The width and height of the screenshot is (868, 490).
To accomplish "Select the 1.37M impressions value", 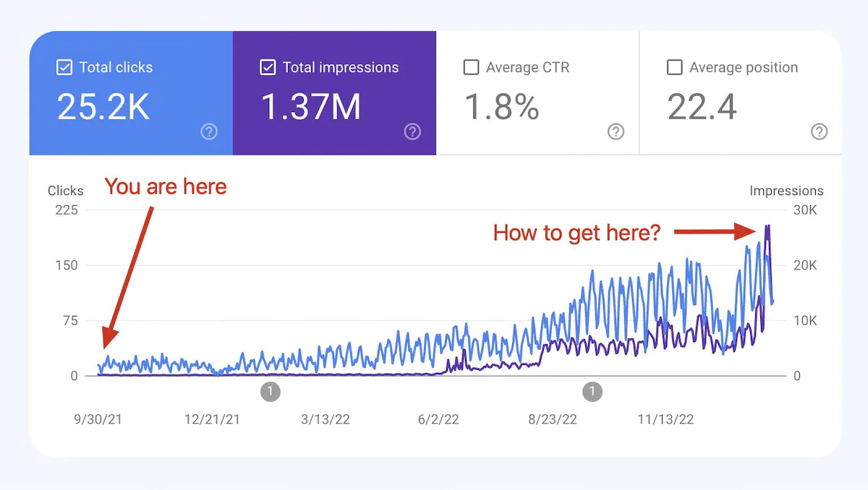I will pos(311,107).
